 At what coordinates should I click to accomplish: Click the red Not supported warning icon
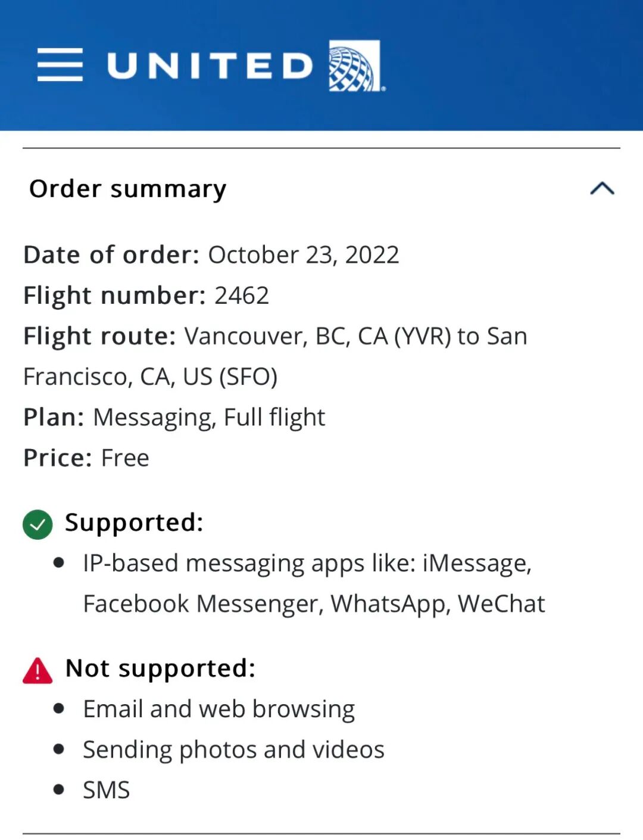click(x=38, y=670)
